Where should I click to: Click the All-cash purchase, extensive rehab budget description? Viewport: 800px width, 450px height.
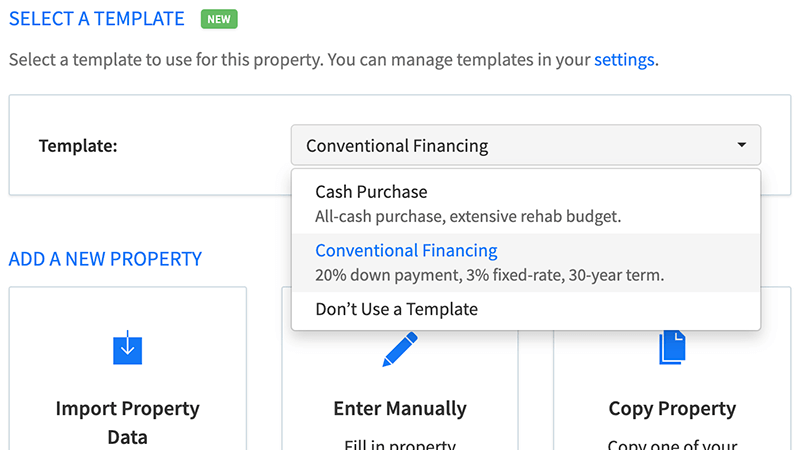pos(468,216)
